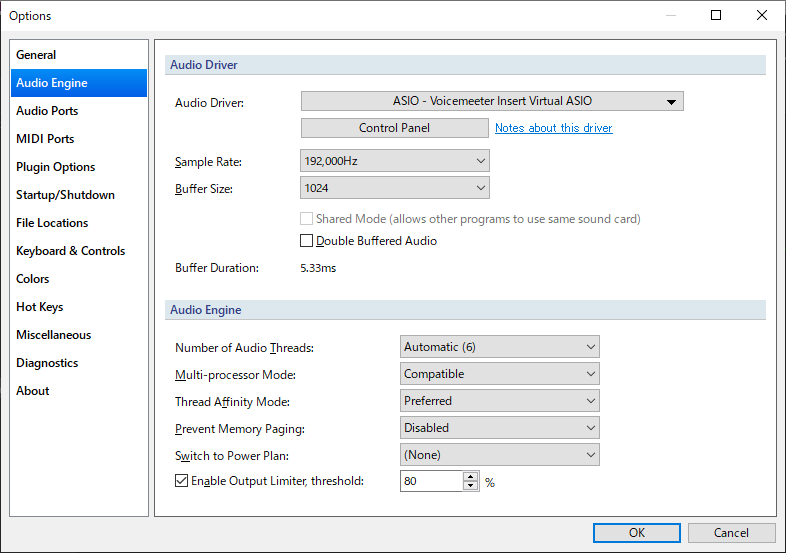Screen dimensions: 786x553
Task: Click the limiter threshold value field
Action: tap(430, 481)
